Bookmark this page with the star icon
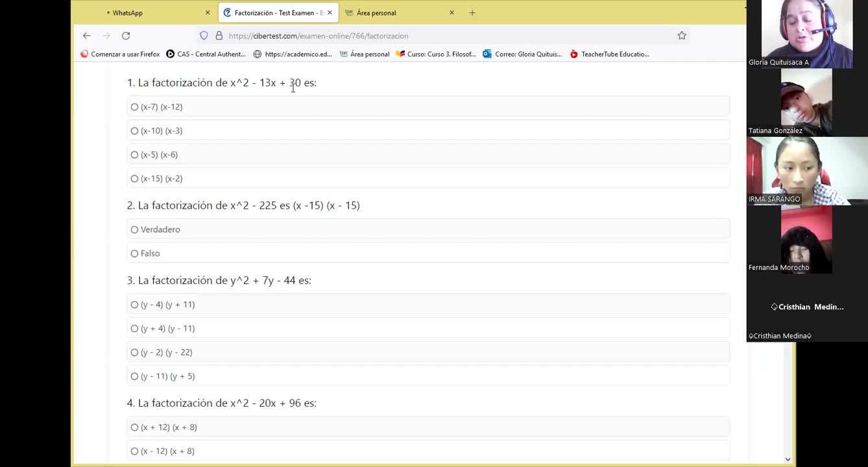The image size is (868, 467). click(682, 36)
